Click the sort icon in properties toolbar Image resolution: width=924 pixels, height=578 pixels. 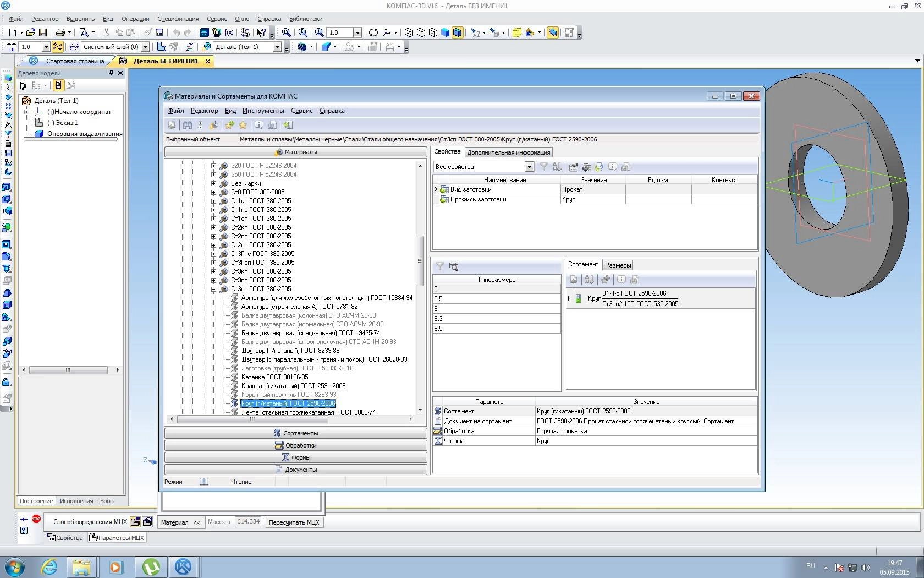[x=557, y=167]
